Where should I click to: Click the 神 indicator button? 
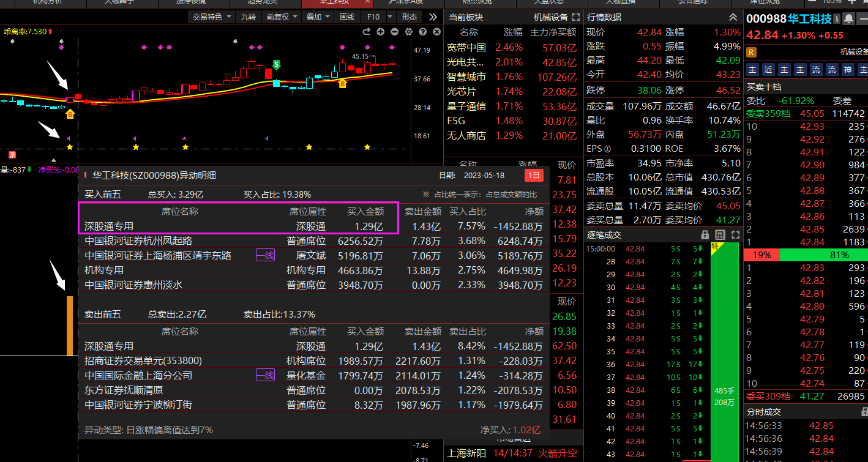[848, 70]
